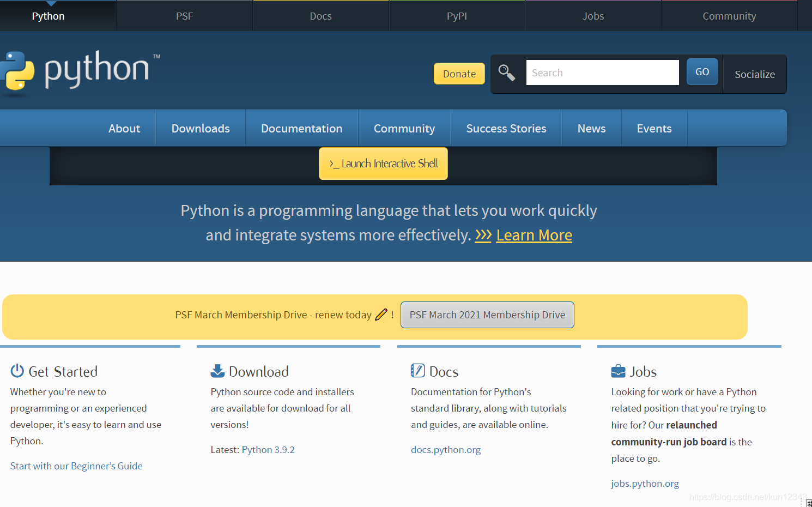Screen dimensions: 812x507
Task: Switch to the PSF top tab
Action: click(x=185, y=16)
